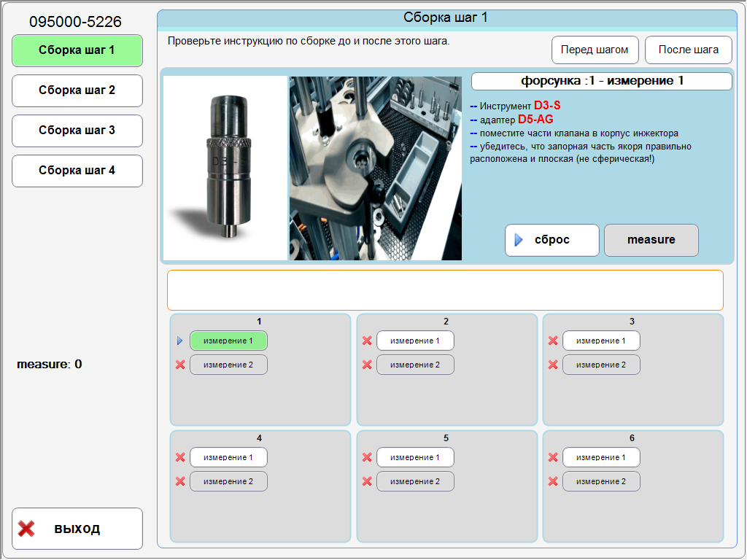The width and height of the screenshot is (747, 560).
Task: Click the форсунка :1 - измерение 1 header
Action: coord(602,81)
